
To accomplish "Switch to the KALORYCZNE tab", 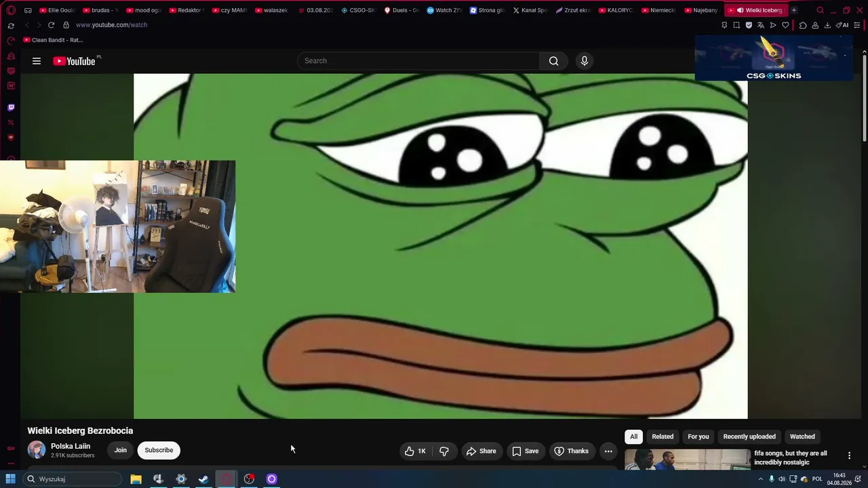I will tap(616, 10).
